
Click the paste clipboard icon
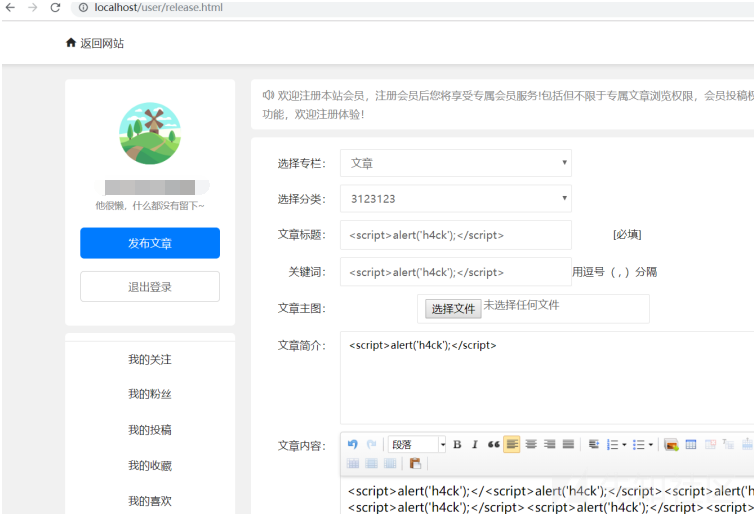[x=415, y=463]
